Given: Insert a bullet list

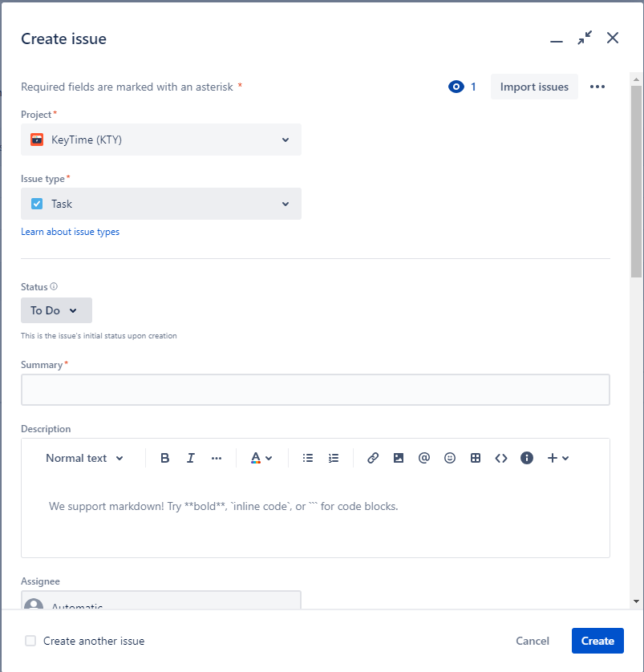Looking at the screenshot, I should [x=308, y=458].
